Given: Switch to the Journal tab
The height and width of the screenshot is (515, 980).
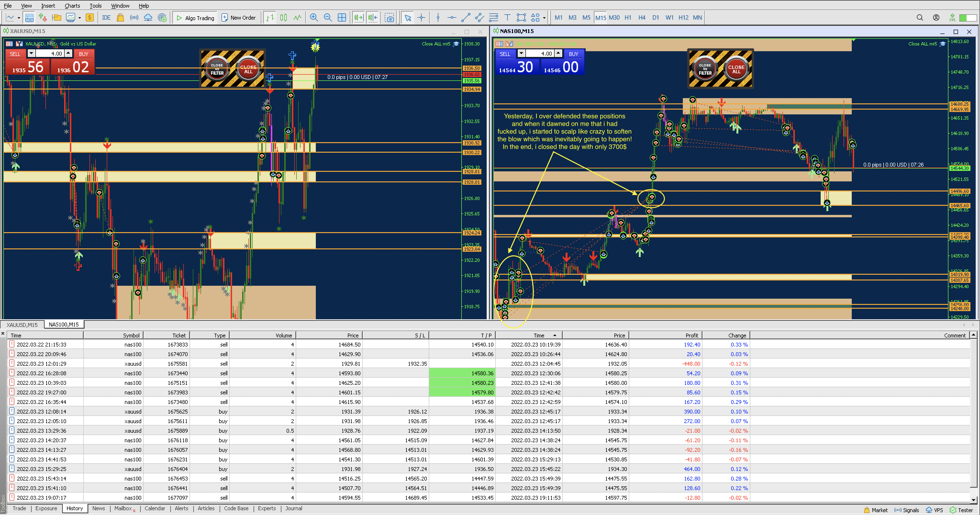Looking at the screenshot, I should [x=293, y=508].
